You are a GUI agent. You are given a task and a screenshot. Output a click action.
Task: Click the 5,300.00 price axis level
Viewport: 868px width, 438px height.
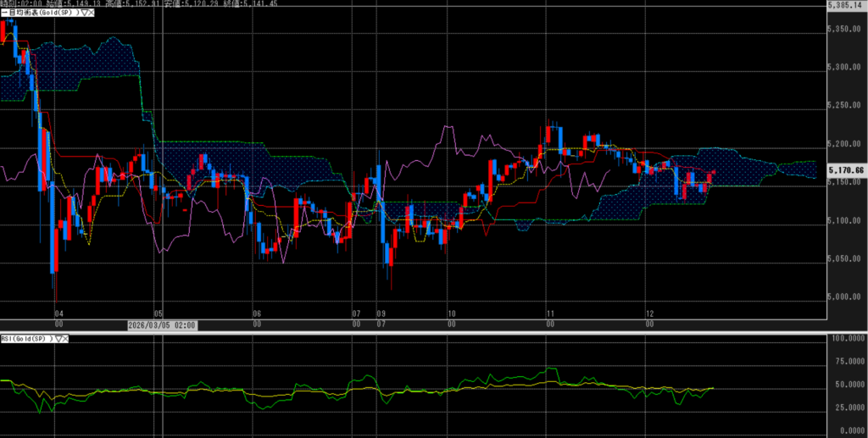pyautogui.click(x=847, y=67)
